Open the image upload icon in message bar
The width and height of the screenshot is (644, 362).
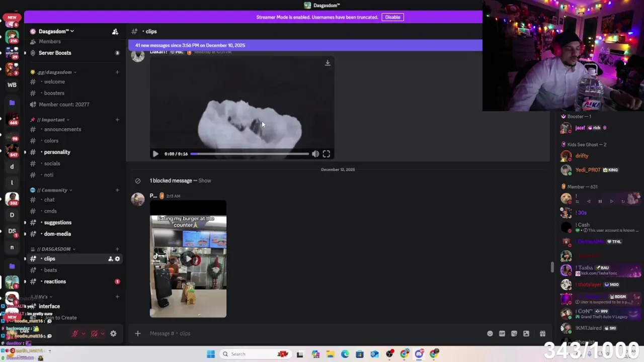tap(526, 333)
